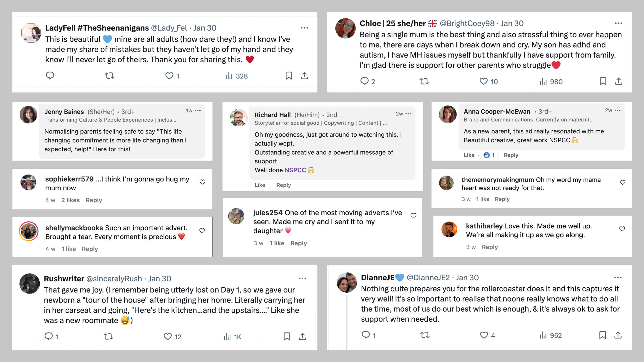The width and height of the screenshot is (644, 362).
Task: Bookmark Chloe's single mum tweet
Action: pos(603,81)
